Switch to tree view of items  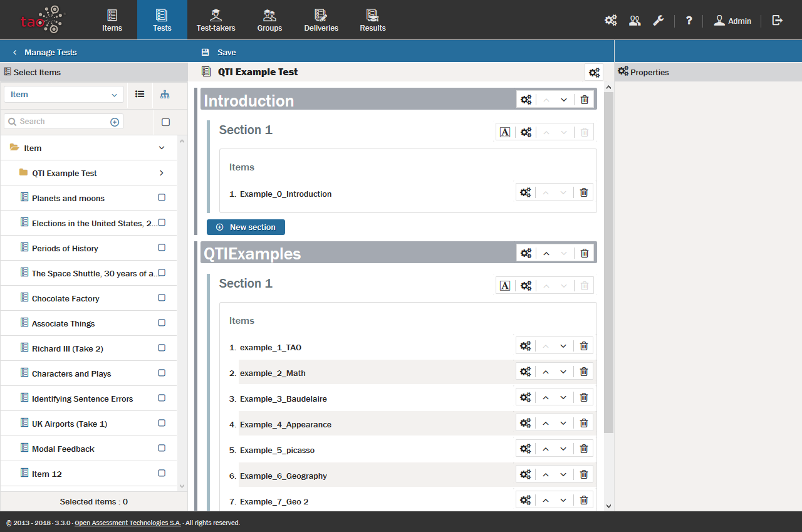point(165,95)
